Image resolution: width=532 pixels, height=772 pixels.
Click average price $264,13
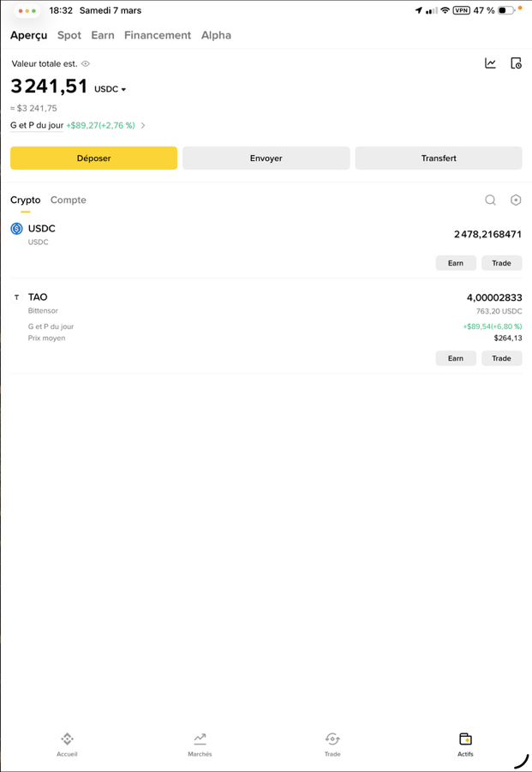[x=508, y=338]
